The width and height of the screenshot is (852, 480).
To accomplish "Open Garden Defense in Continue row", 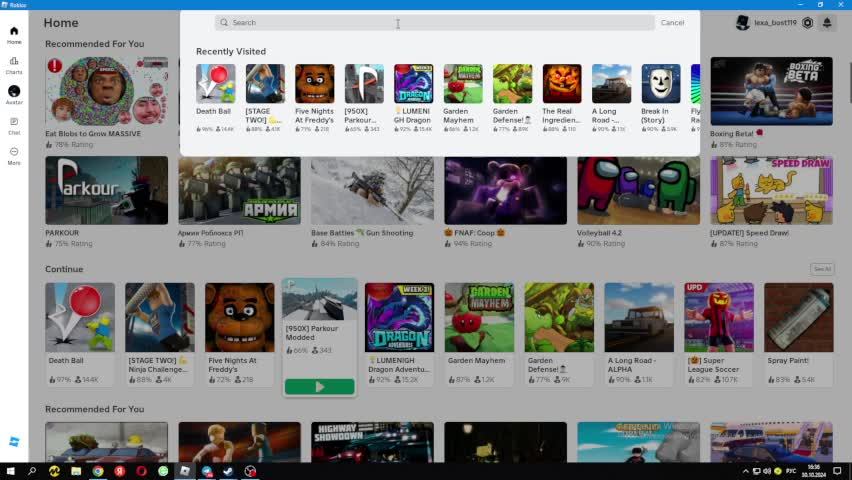I will pyautogui.click(x=559, y=334).
